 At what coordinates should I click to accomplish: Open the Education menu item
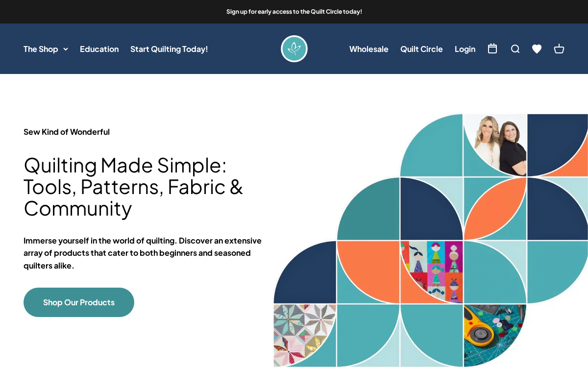[x=99, y=49]
